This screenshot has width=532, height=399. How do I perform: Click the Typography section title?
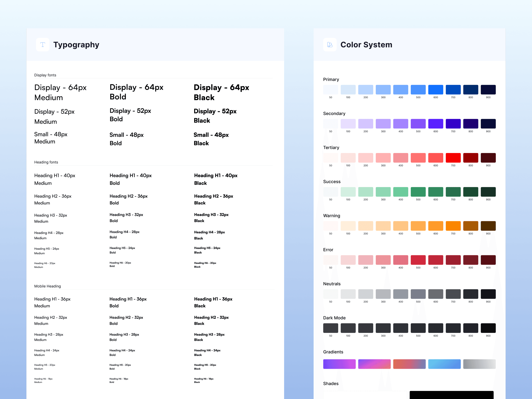76,45
